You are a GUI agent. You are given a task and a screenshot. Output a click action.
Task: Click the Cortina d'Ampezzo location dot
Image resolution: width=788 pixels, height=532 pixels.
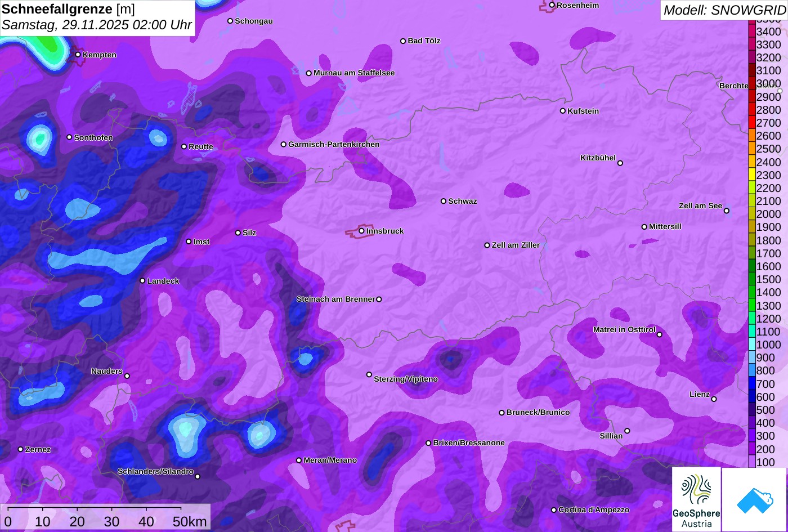(553, 510)
